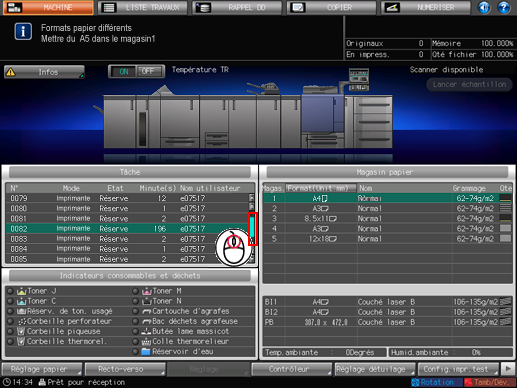
Task: Click Toner M status indicator light
Action: point(135,291)
